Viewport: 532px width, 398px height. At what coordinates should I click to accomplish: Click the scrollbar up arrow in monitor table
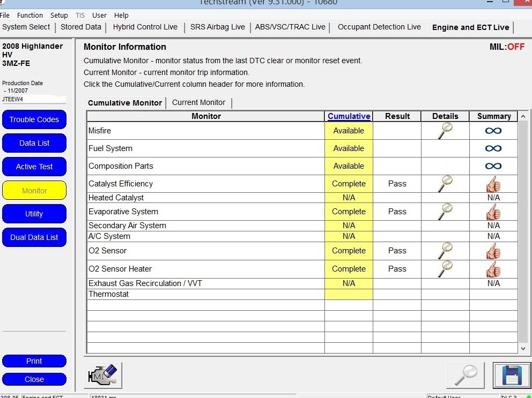[523, 117]
